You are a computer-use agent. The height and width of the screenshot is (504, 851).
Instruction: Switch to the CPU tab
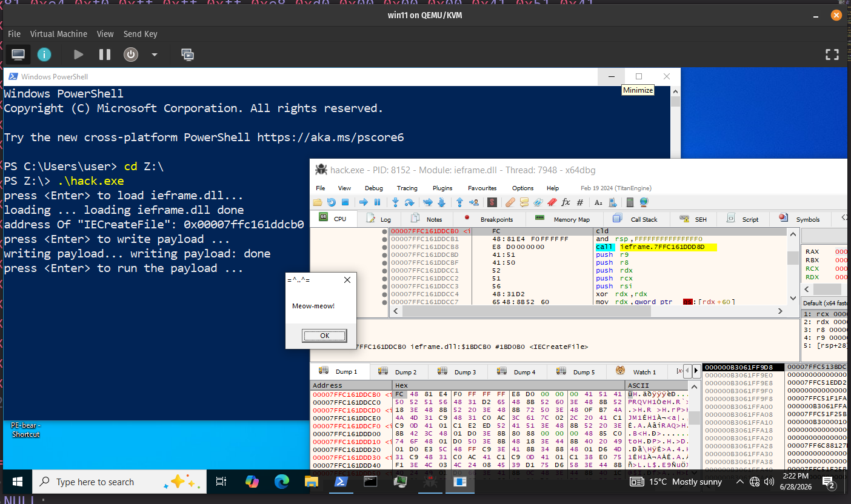tap(333, 219)
